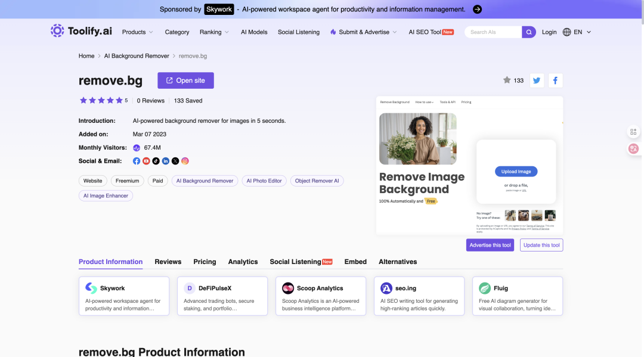The image size is (644, 357).
Task: Expand the Submit & Advertise dropdown
Action: click(364, 32)
